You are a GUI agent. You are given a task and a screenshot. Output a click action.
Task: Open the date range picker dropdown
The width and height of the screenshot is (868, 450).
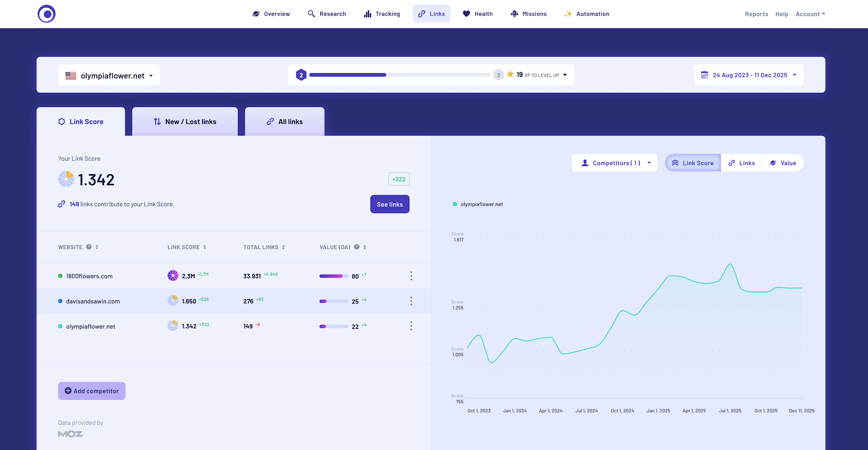tap(749, 75)
